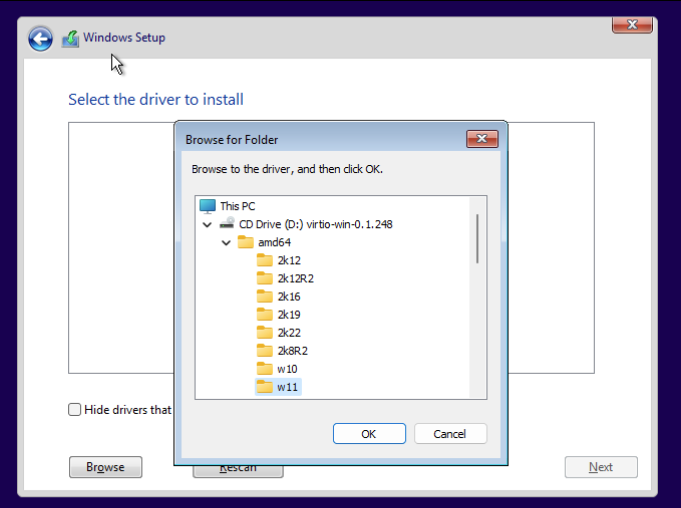This screenshot has height=508, width=681.
Task: Click the w10 folder icon
Action: [265, 369]
